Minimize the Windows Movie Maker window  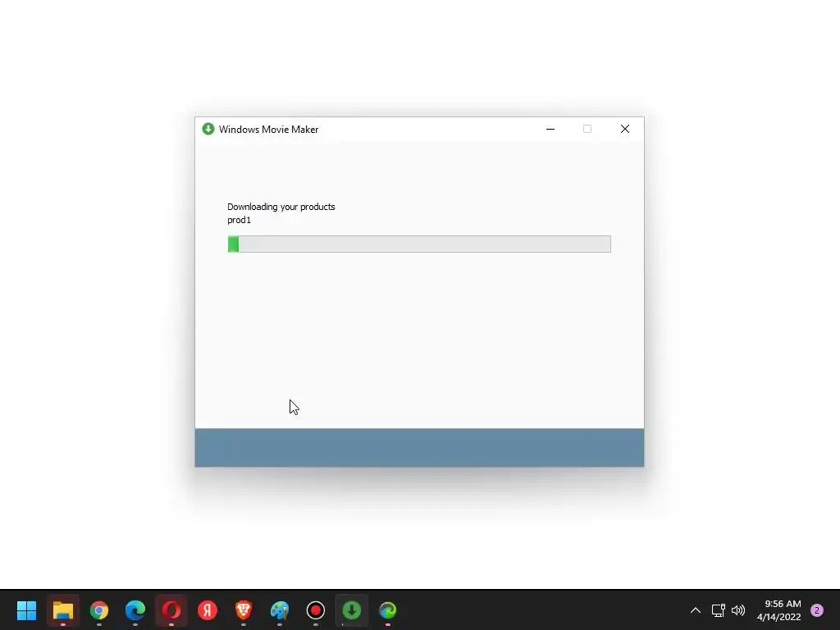click(x=550, y=129)
